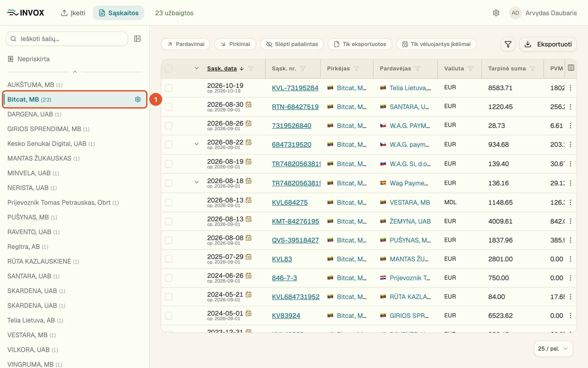Viewport: 588px width, 368px height.
Task: Select AUKŠTUMA, MB in the sidebar
Action: click(x=35, y=85)
